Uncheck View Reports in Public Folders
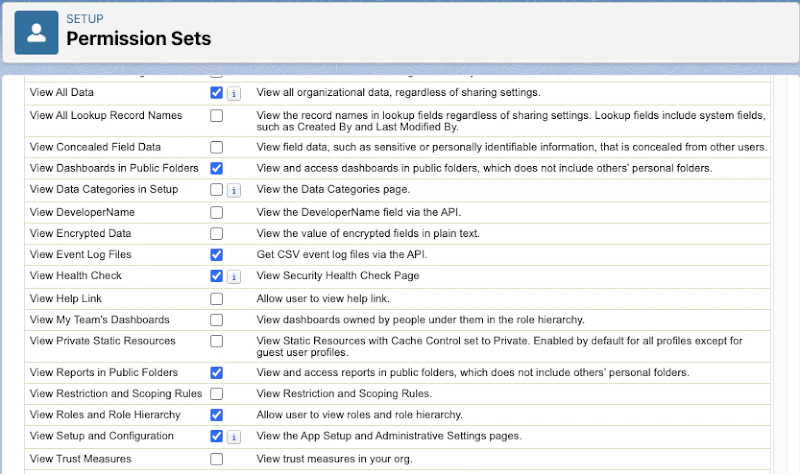The height and width of the screenshot is (474, 800). (216, 372)
